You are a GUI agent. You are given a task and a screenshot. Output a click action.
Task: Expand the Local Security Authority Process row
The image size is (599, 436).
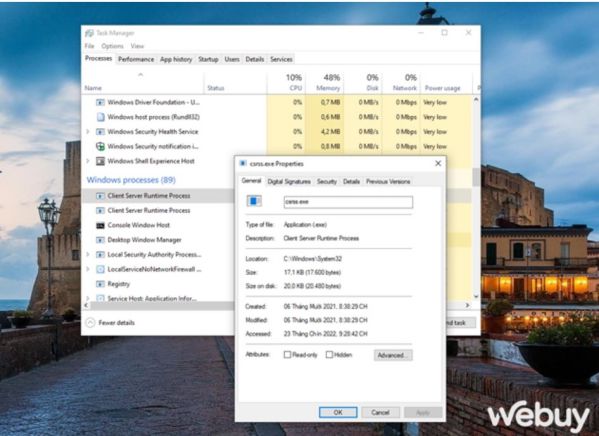(88, 254)
